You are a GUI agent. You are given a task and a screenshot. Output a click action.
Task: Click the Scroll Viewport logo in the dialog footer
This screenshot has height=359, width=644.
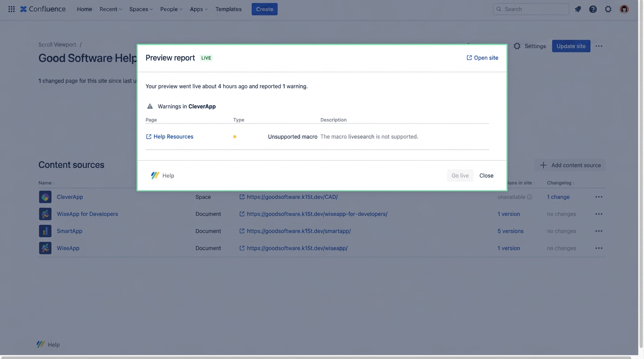[155, 175]
